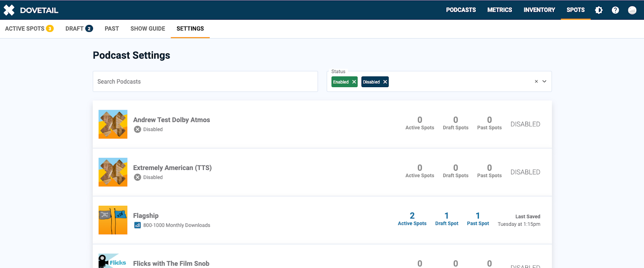Remove the Enabled status filter chip

(x=354, y=82)
